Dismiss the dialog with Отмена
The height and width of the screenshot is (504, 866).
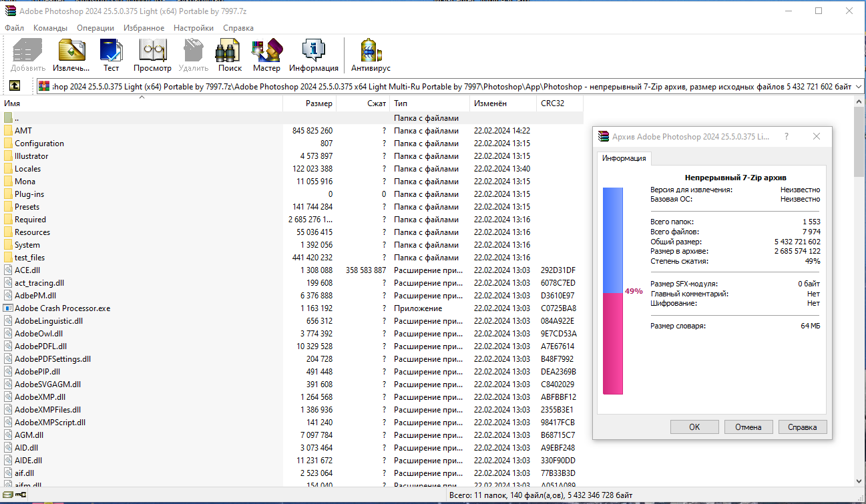click(x=748, y=427)
